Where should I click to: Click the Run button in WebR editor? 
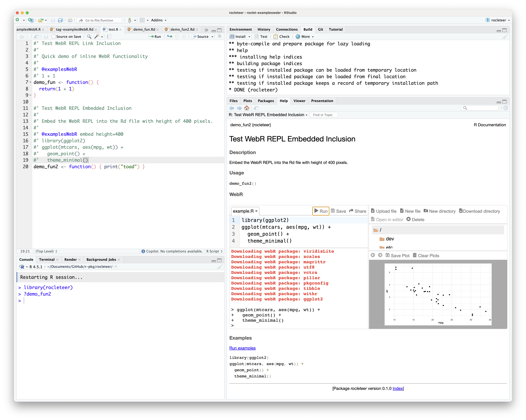(x=321, y=211)
